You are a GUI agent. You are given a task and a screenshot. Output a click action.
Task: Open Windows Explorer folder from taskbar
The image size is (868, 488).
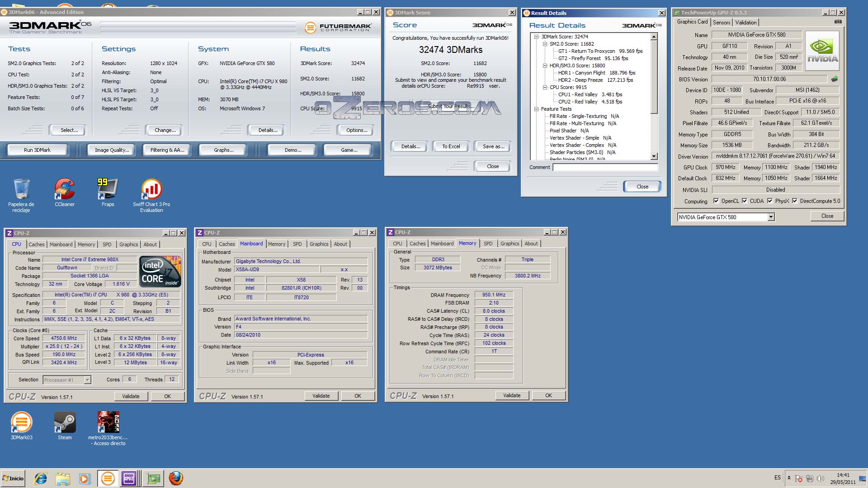(63, 479)
